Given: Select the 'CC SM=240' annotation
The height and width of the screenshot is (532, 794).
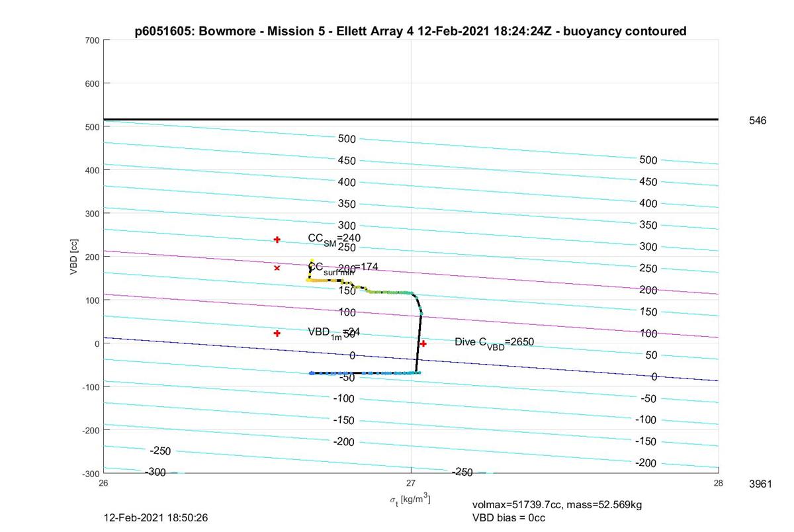Looking at the screenshot, I should point(334,239).
